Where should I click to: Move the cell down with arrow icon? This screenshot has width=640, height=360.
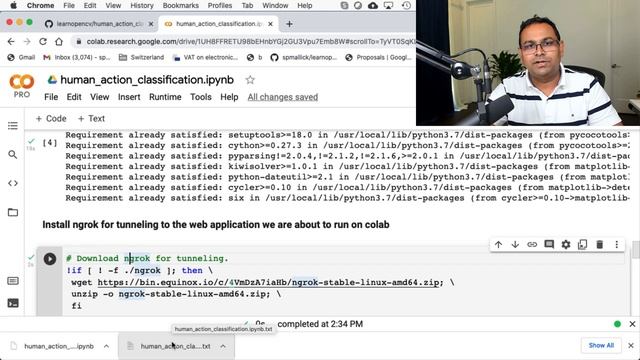[x=515, y=244]
